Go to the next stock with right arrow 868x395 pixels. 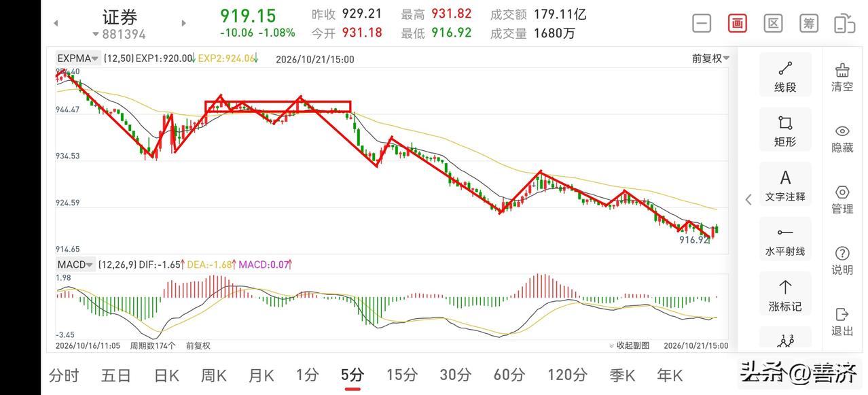pos(183,23)
